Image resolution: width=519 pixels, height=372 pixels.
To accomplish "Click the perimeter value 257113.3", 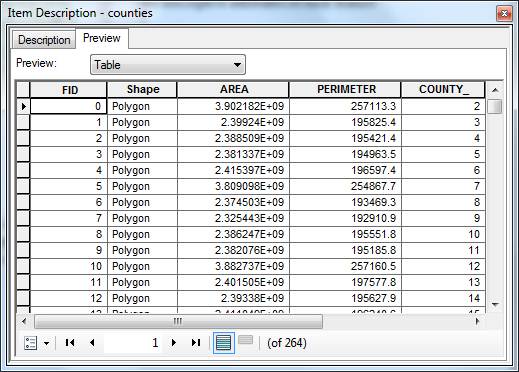I will [345, 107].
